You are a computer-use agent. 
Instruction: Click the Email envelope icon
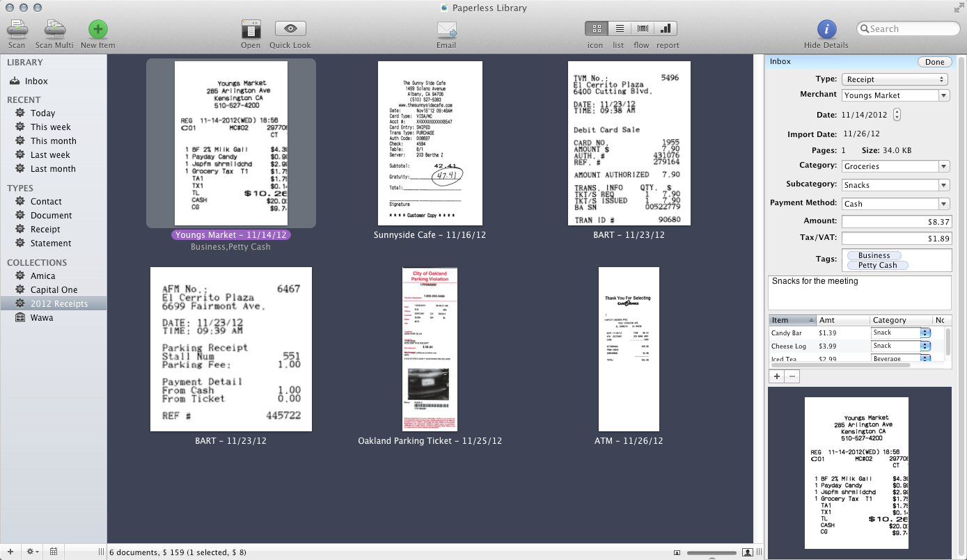(x=446, y=29)
